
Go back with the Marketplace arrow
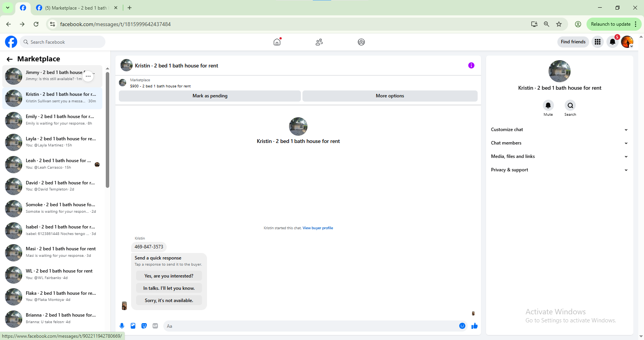(x=10, y=59)
